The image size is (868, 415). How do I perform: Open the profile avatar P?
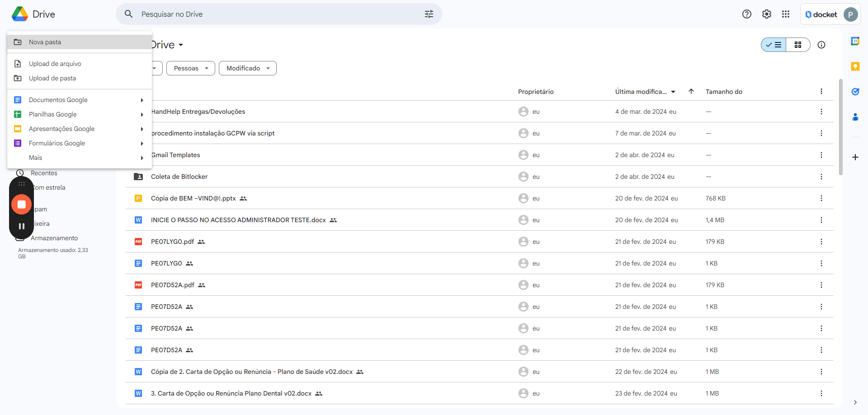click(x=850, y=14)
